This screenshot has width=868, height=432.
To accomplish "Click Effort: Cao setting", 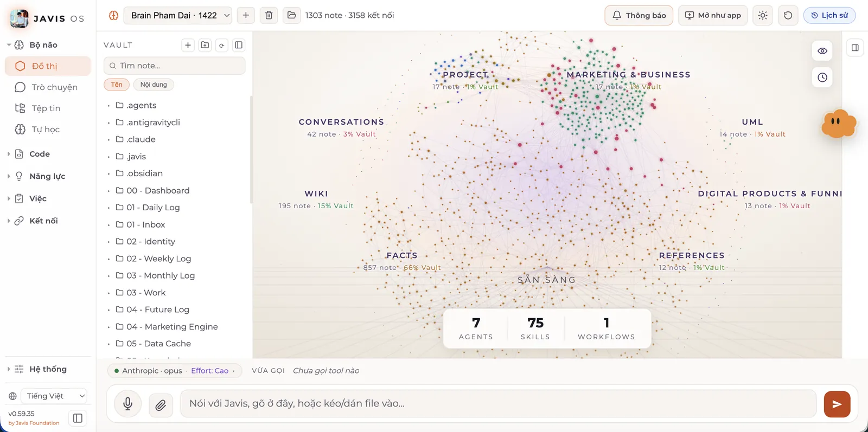I will tap(210, 371).
